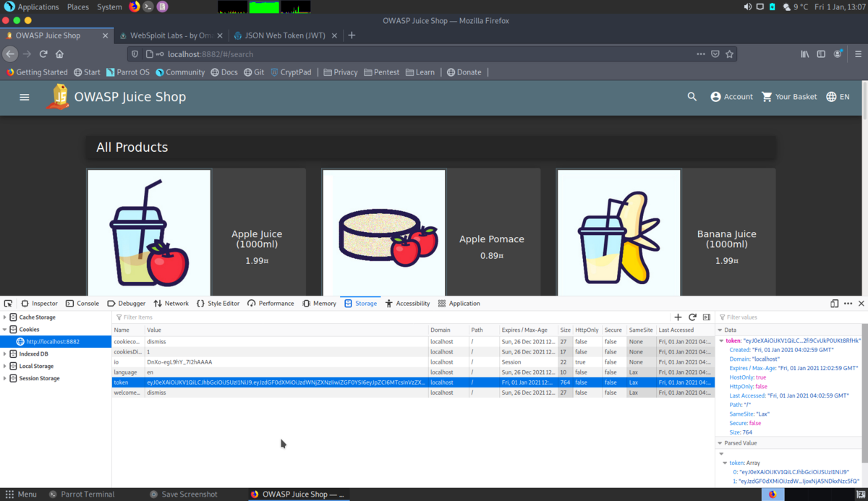Open the Donate bookmark
The image size is (868, 501).
coord(464,72)
